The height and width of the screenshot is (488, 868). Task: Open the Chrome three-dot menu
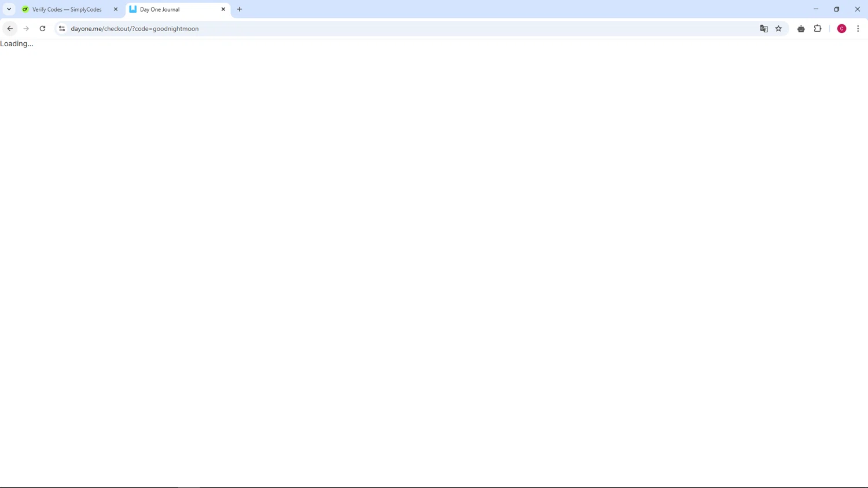click(858, 28)
